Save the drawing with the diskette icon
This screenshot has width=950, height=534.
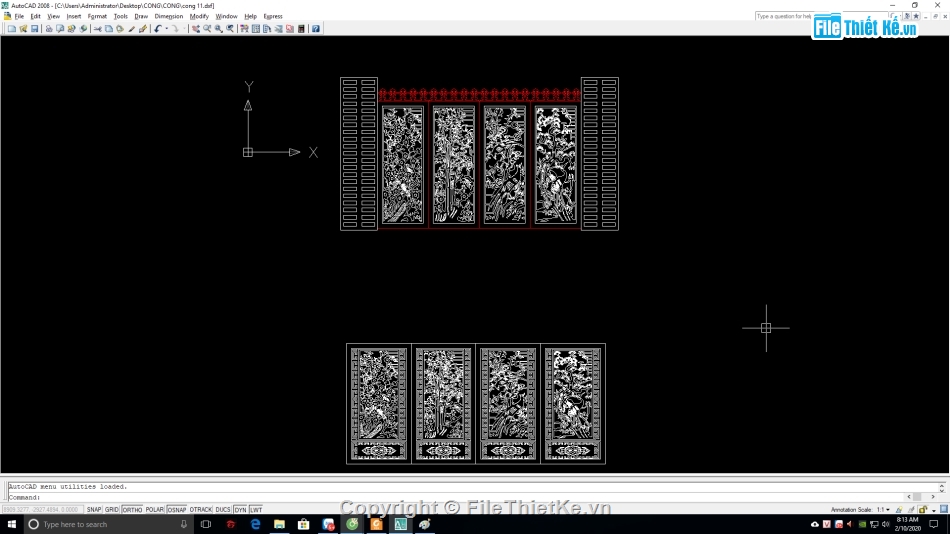(35, 28)
